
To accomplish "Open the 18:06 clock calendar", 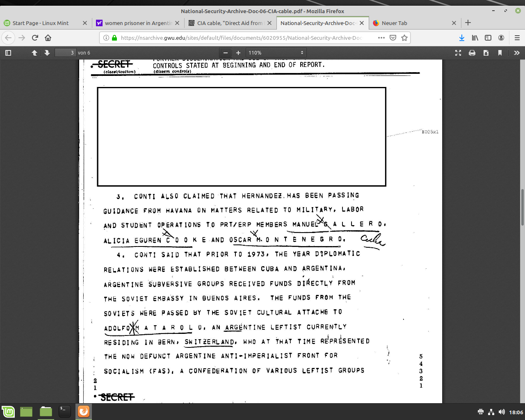I will pyautogui.click(x=516, y=412).
